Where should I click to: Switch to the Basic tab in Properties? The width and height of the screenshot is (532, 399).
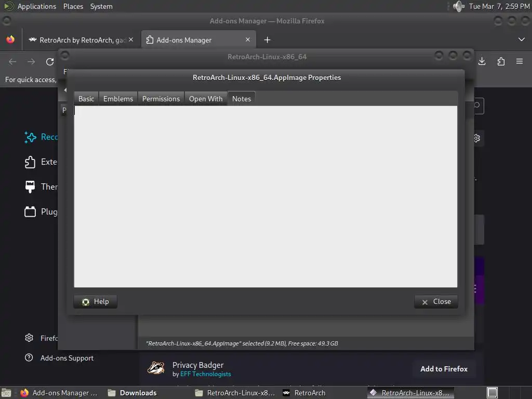point(86,99)
